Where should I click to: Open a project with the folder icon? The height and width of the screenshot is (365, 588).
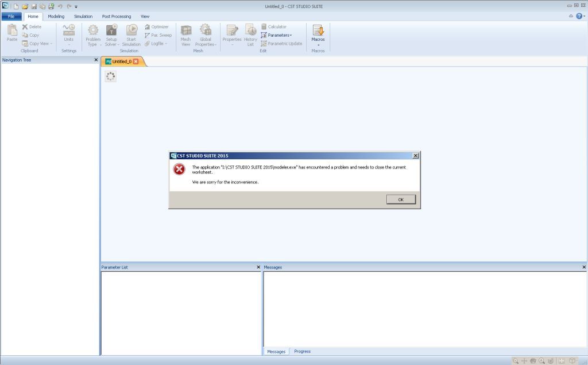point(25,6)
